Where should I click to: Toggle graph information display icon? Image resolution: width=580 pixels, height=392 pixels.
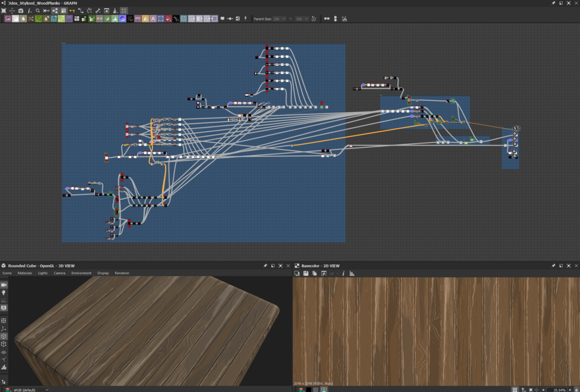29,11
